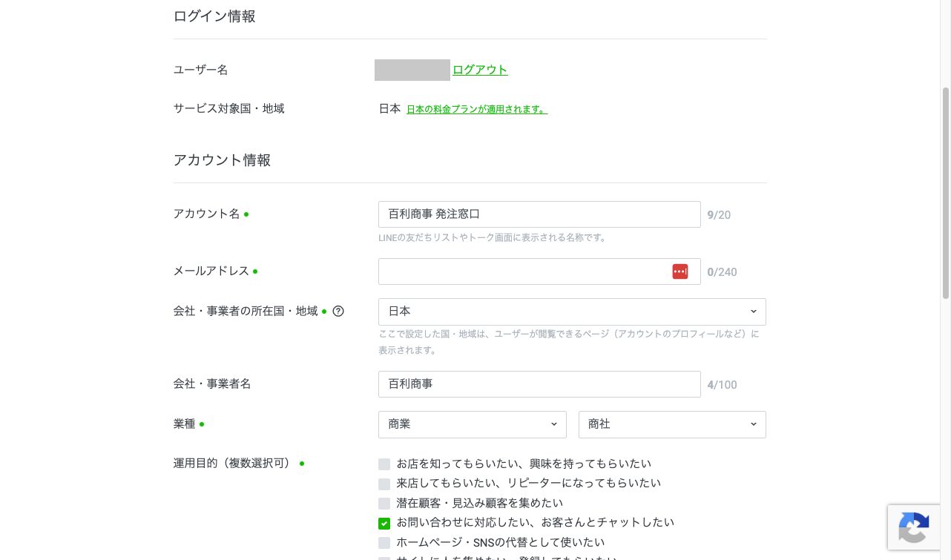
Task: Click the 運用目的（複数選択可） label
Action: point(233,464)
